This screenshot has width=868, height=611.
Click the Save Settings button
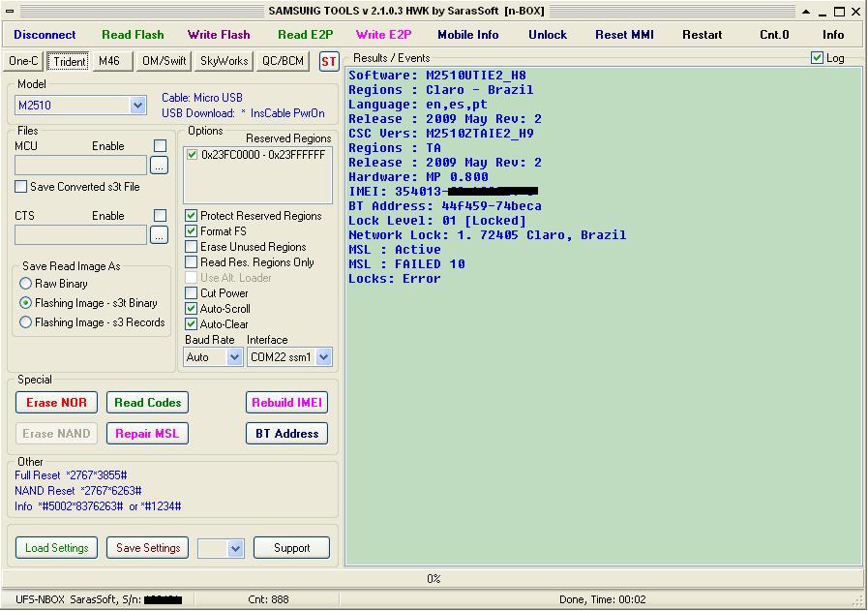[148, 548]
